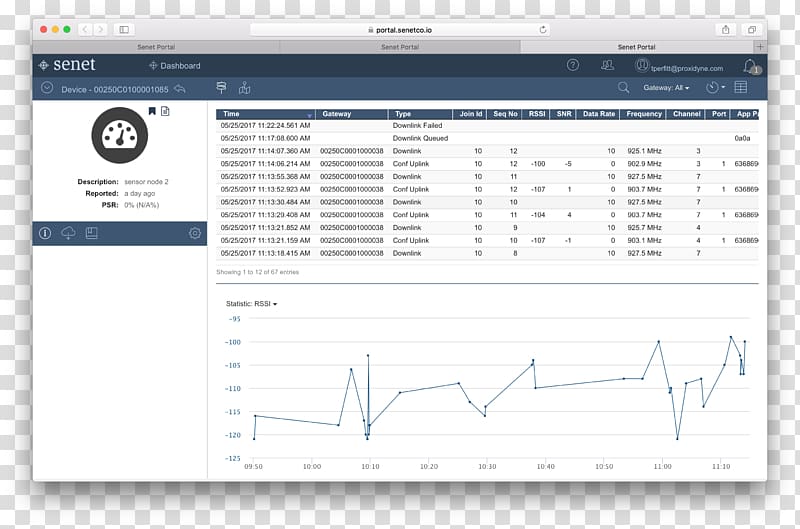Open device settings gear icon
Viewport: 800px width, 529px height.
(x=194, y=233)
